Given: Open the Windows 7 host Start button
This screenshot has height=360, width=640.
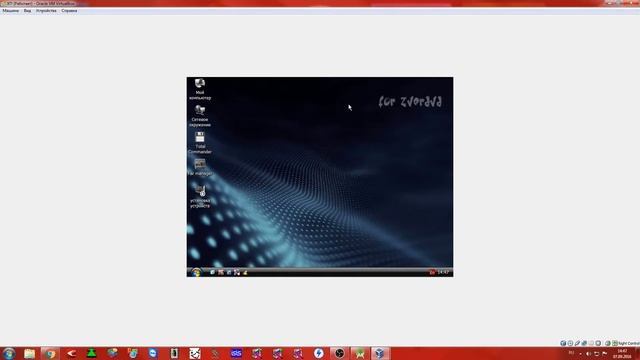Looking at the screenshot, I should [9, 353].
